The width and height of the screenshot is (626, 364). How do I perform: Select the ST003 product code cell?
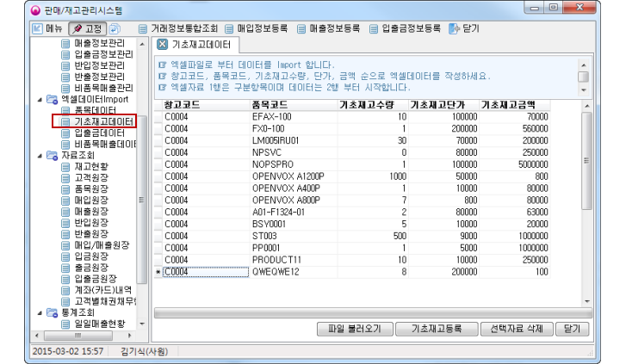pos(294,237)
